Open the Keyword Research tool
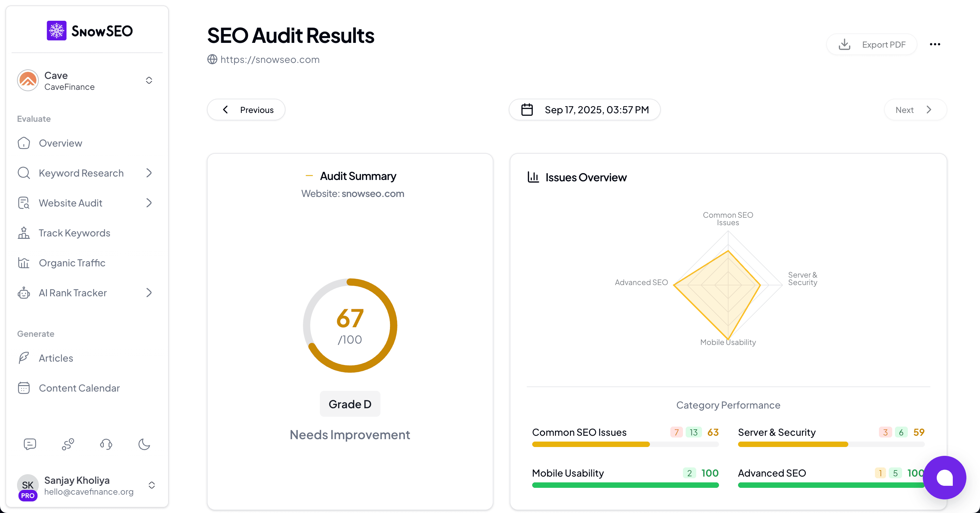This screenshot has width=980, height=513. [x=80, y=173]
